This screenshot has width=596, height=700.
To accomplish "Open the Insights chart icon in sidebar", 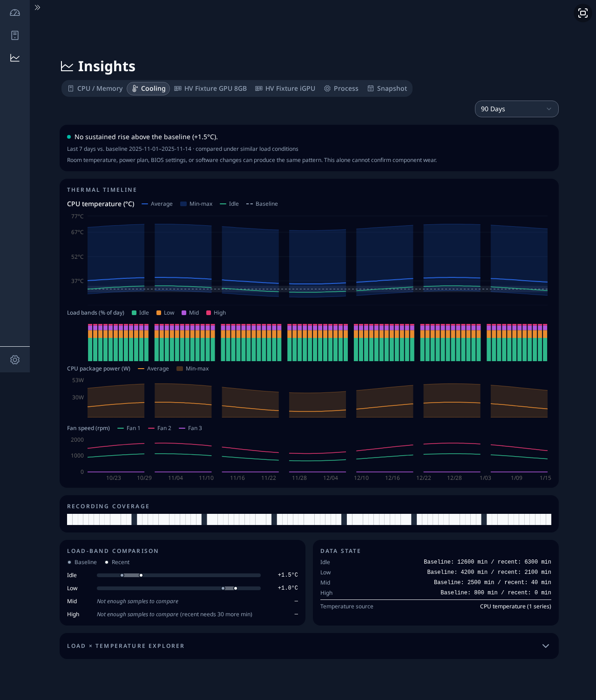I will click(x=15, y=58).
